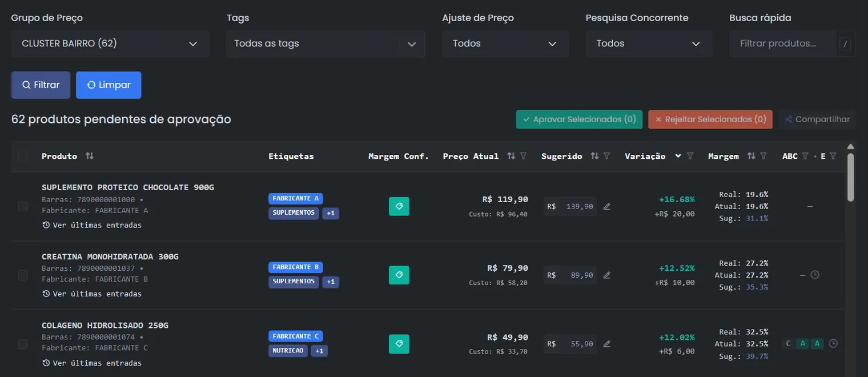The width and height of the screenshot is (868, 377).
Task: Toggle the select-all checkbox in table header
Action: (x=23, y=156)
